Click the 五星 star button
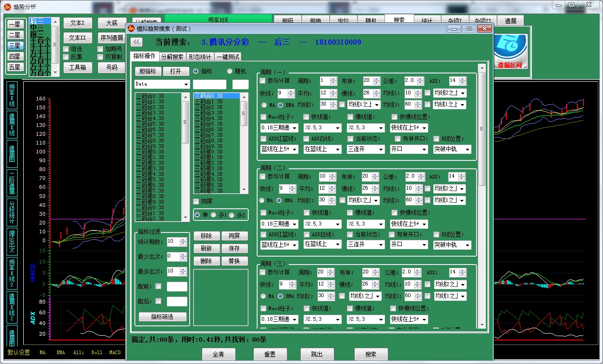Image resolution: width=603 pixels, height=364 pixels. 15,67
